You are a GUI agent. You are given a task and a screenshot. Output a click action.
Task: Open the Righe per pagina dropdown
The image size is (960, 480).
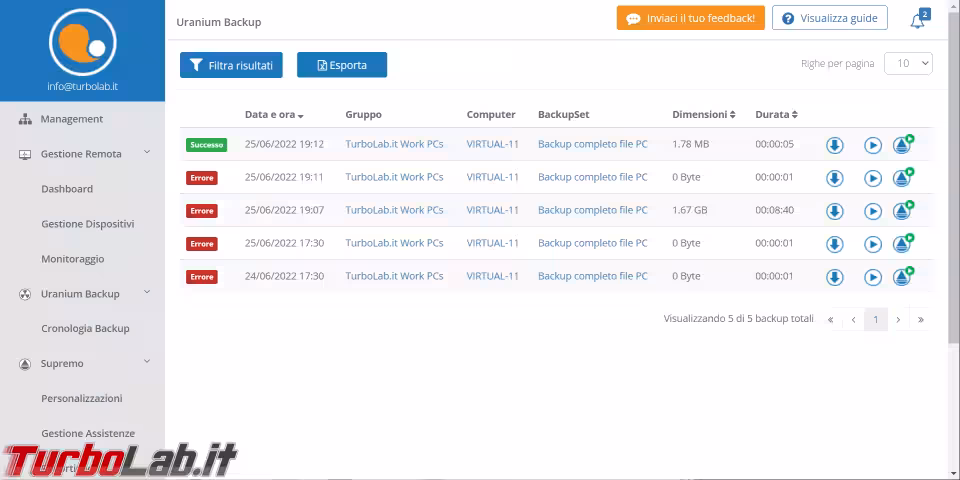pos(908,63)
